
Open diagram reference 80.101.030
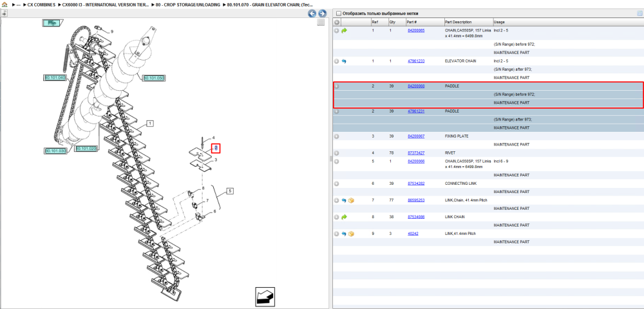(55, 151)
